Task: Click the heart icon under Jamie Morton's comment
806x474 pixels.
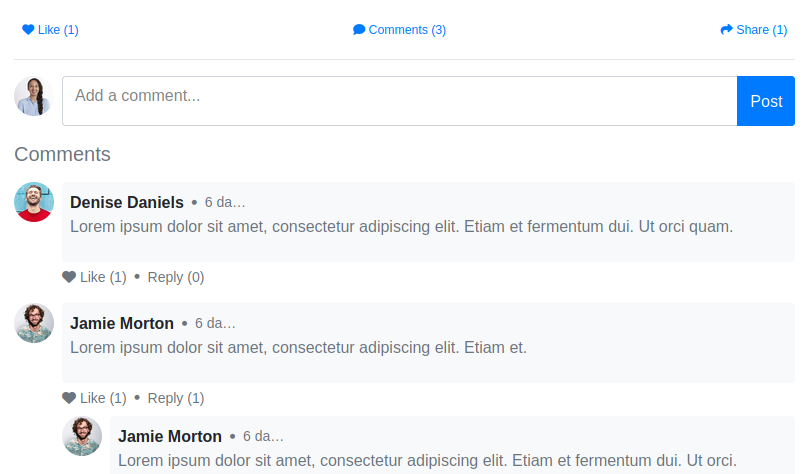Action: pyautogui.click(x=69, y=398)
